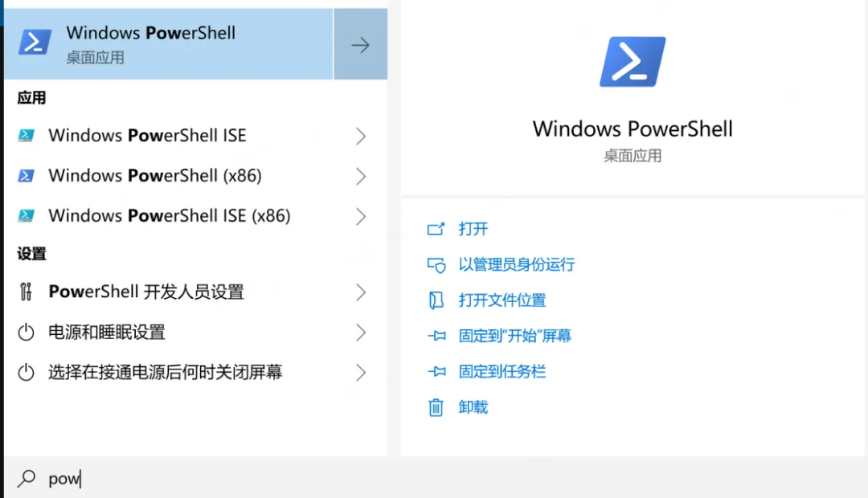Click the Windows PowerShell (x86) icon
Viewport: 868px width, 498px height.
(27, 176)
